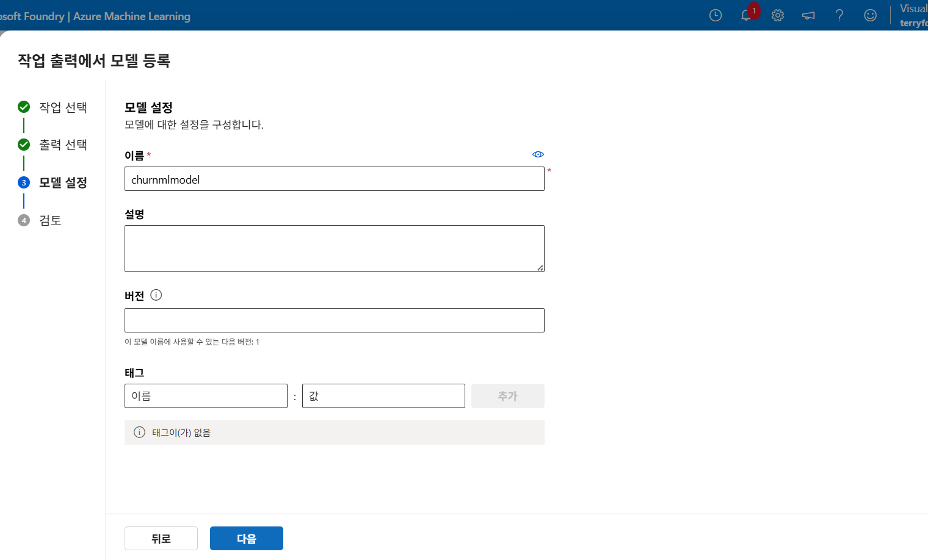
Task: Toggle the eye icon above the name field
Action: click(x=538, y=154)
